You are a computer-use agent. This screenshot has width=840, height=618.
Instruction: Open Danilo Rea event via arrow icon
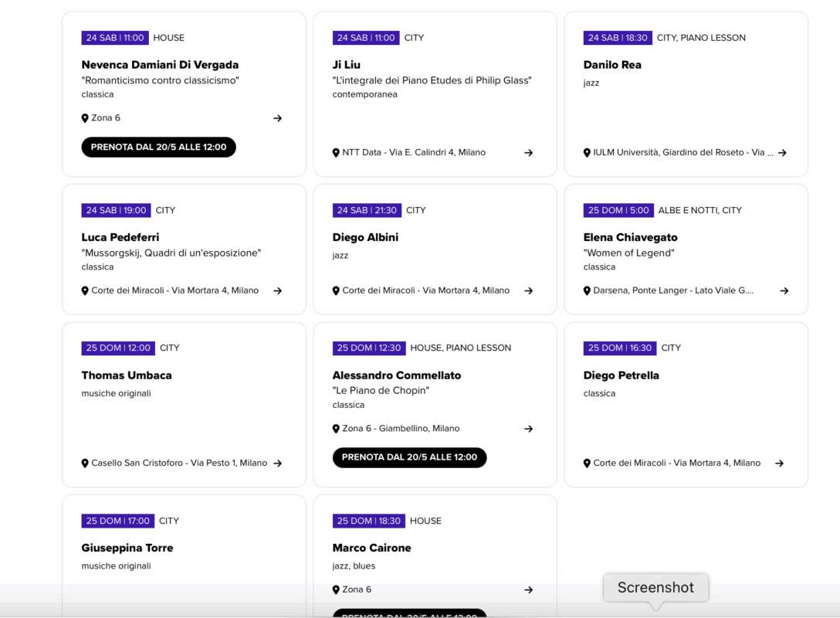782,153
